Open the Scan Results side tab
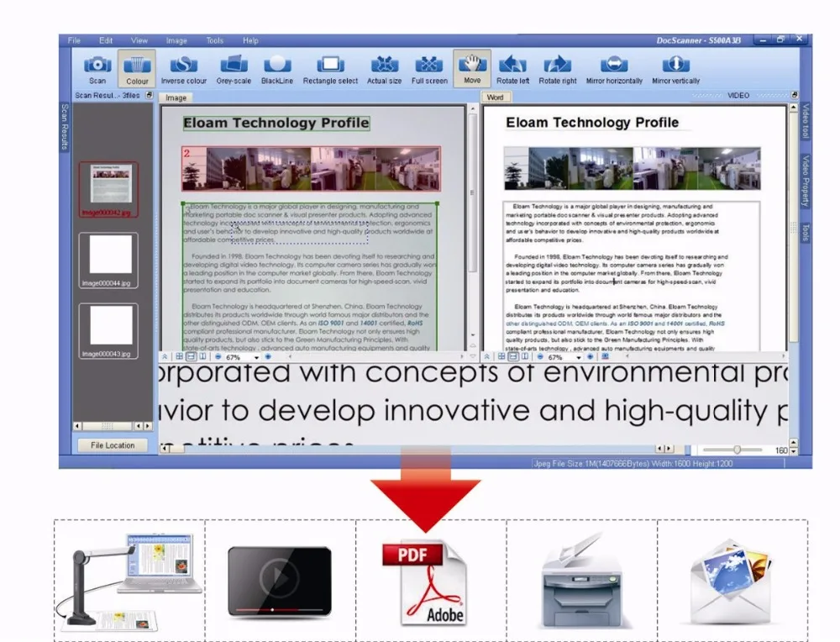The width and height of the screenshot is (840, 642). (65, 127)
